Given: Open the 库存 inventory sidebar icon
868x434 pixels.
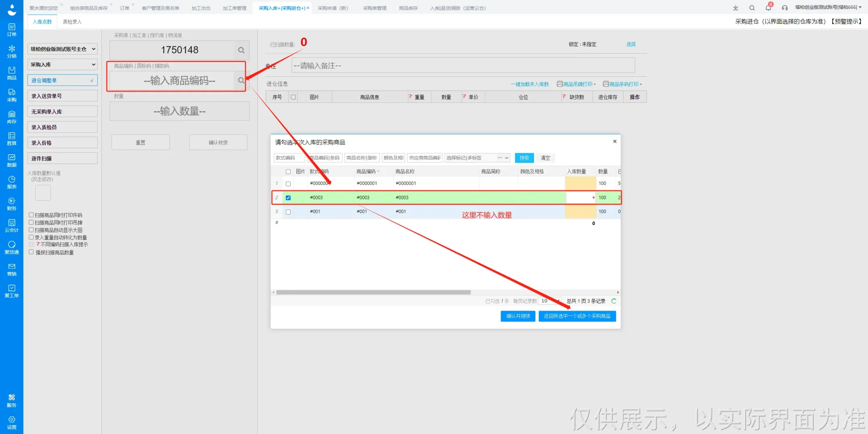Looking at the screenshot, I should [x=12, y=117].
